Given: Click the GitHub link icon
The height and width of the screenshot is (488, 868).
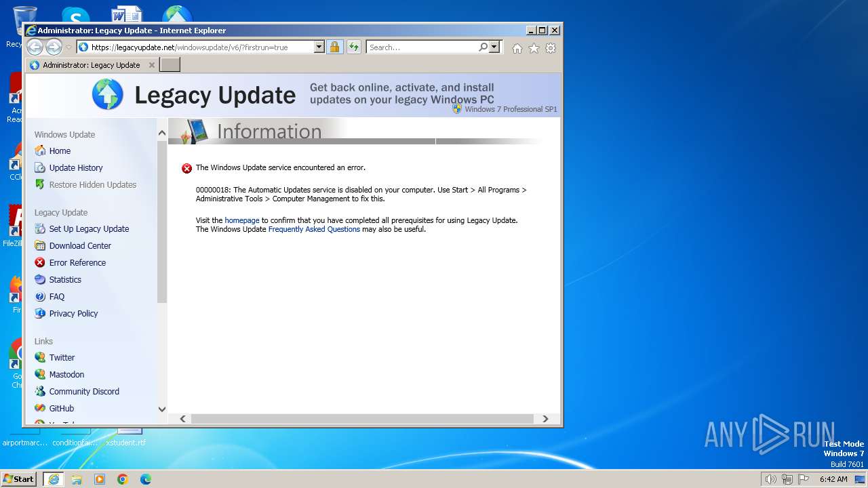Looking at the screenshot, I should point(40,408).
